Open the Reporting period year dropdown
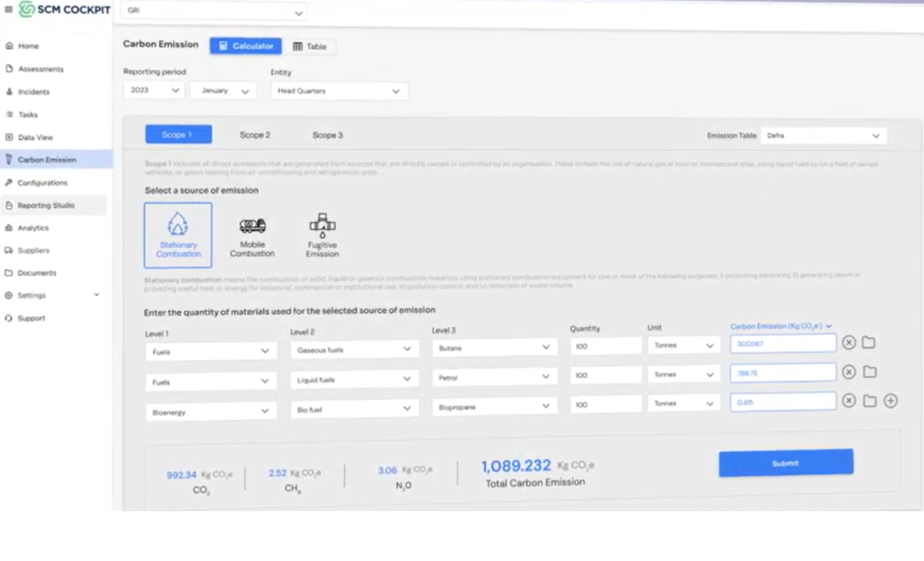This screenshot has width=924, height=561. click(x=153, y=90)
